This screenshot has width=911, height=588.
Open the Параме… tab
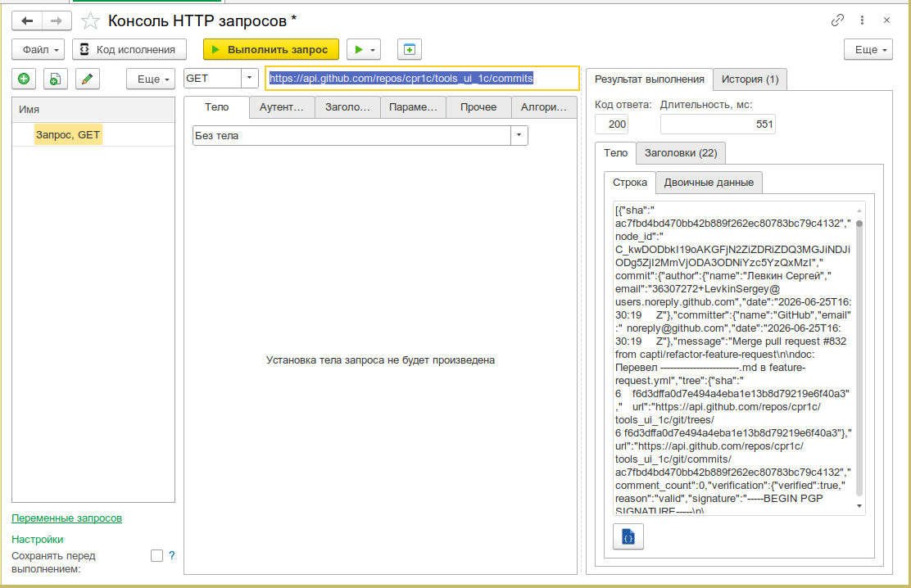click(x=413, y=107)
